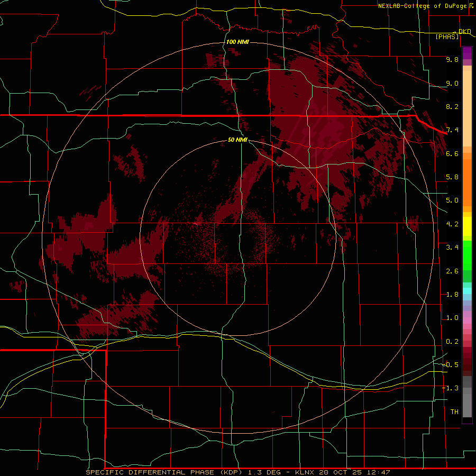The width and height of the screenshot is (476, 476).
Task: Click the 1.8 value on the color scale
Action: pos(452,295)
